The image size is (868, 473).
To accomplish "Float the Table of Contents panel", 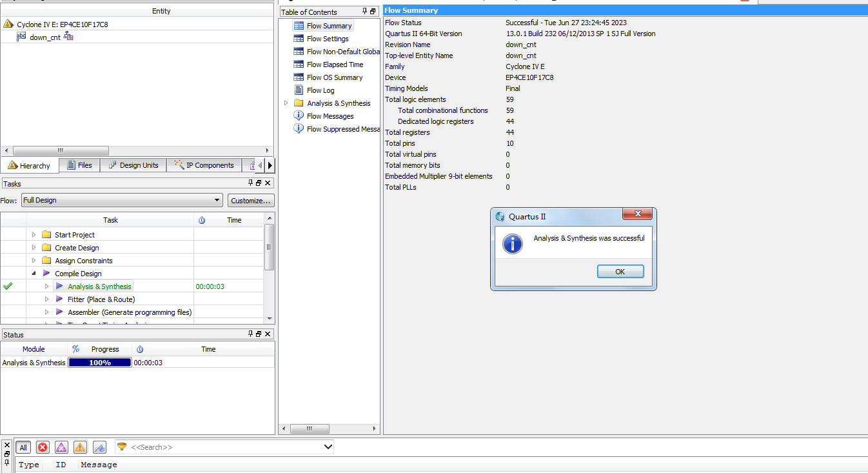I will tap(373, 12).
